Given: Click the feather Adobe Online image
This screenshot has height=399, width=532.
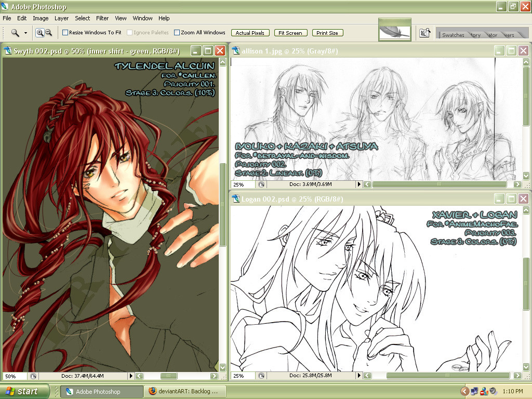Looking at the screenshot, I should pos(395,32).
